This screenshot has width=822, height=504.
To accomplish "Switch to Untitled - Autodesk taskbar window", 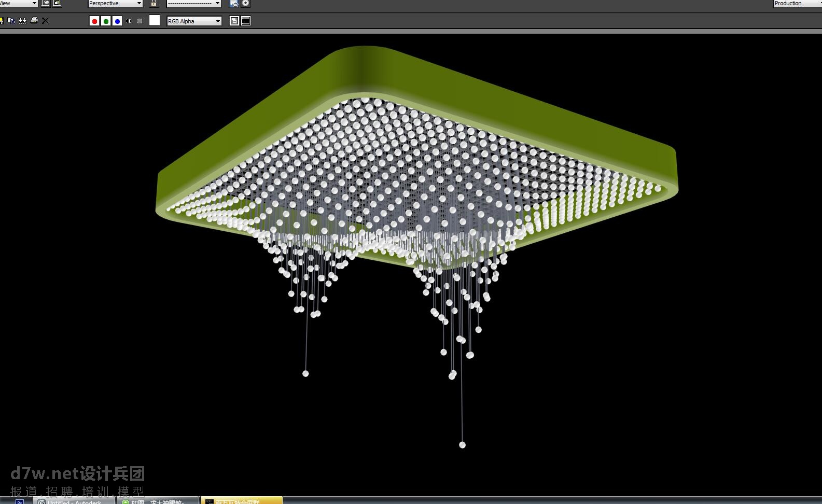I will (x=73, y=501).
